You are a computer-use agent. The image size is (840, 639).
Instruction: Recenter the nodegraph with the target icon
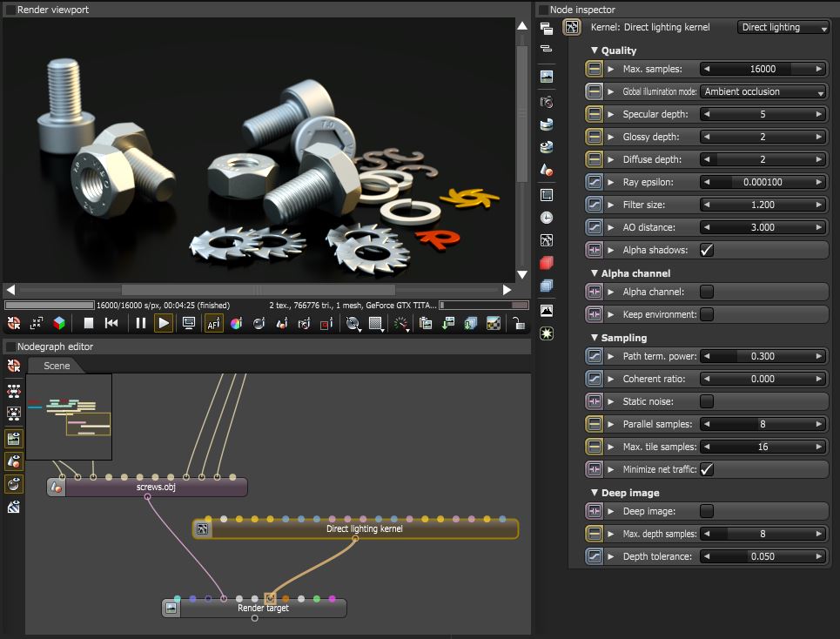pyautogui.click(x=13, y=366)
